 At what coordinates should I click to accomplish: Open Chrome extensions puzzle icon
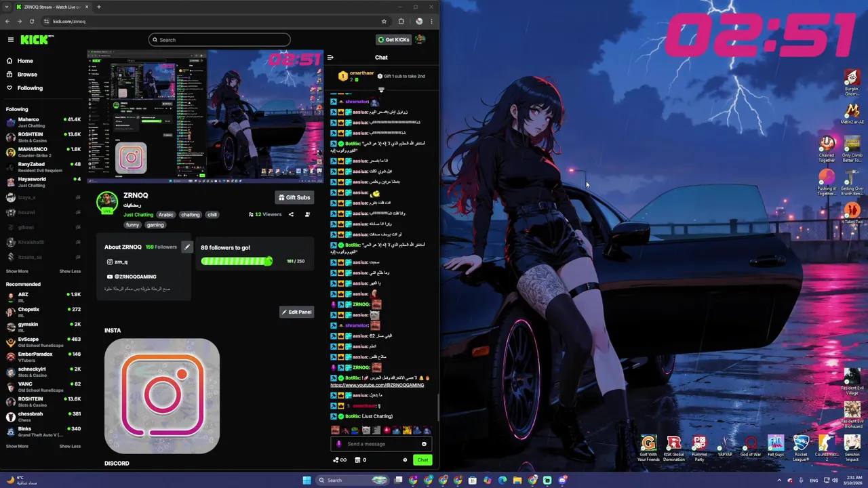click(401, 21)
